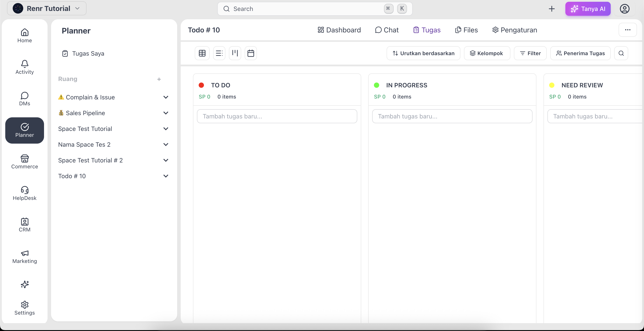Click the sparkle AI icon in sidebar
644x331 pixels.
[25, 284]
